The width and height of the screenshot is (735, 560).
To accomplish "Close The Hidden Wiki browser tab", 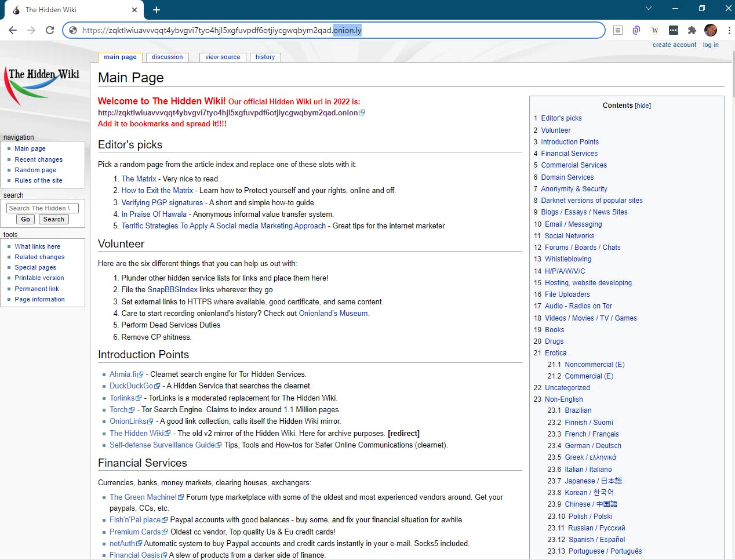I will pos(134,10).
